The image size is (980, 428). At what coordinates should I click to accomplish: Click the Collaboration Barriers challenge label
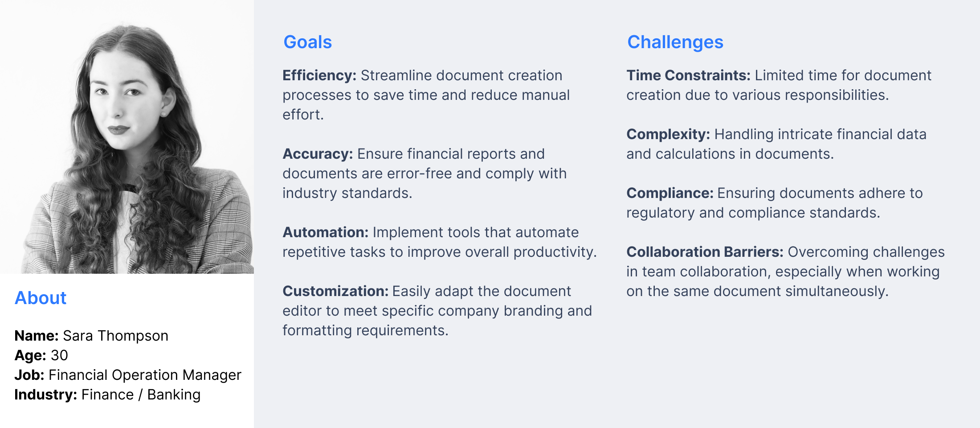[705, 252]
